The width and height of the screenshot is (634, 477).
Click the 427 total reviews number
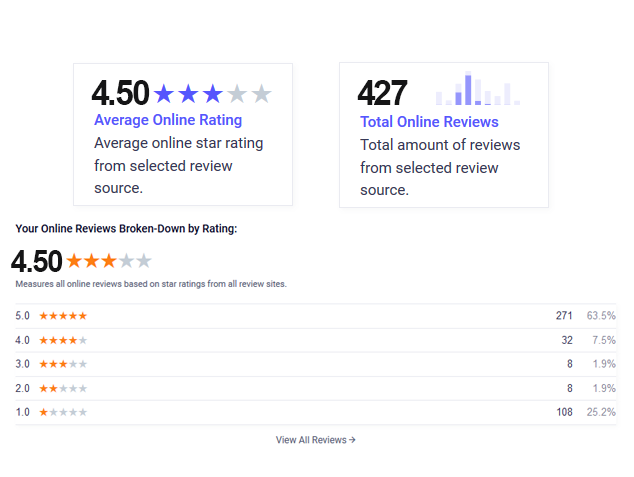click(x=383, y=93)
